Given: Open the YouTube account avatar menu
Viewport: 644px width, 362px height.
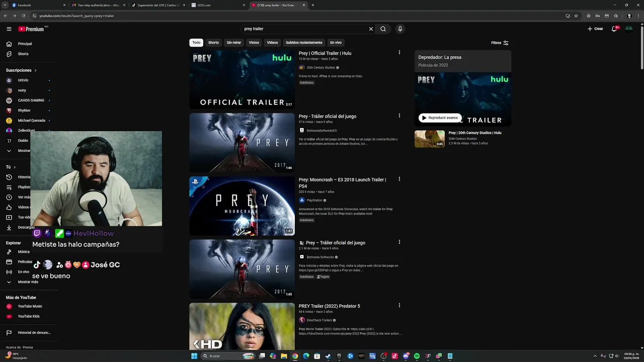Looking at the screenshot, I should [x=629, y=29].
